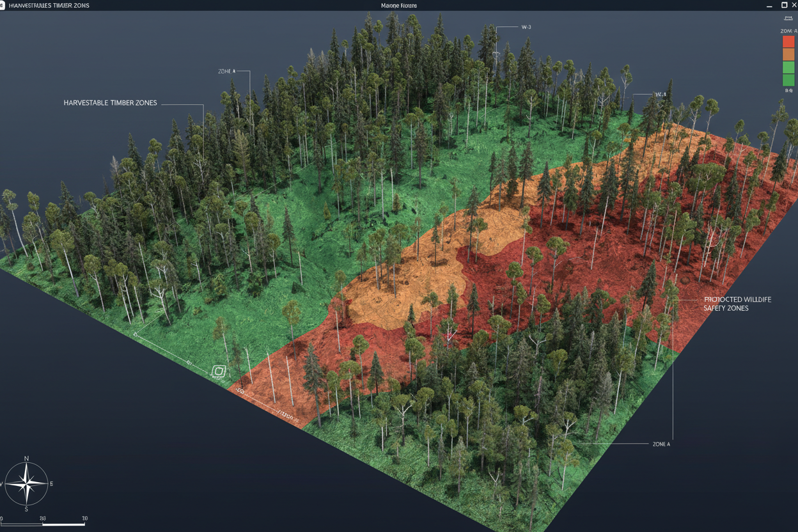Toggle the red zone visibility in the legend
This screenshot has height=532, width=798.
pos(788,41)
